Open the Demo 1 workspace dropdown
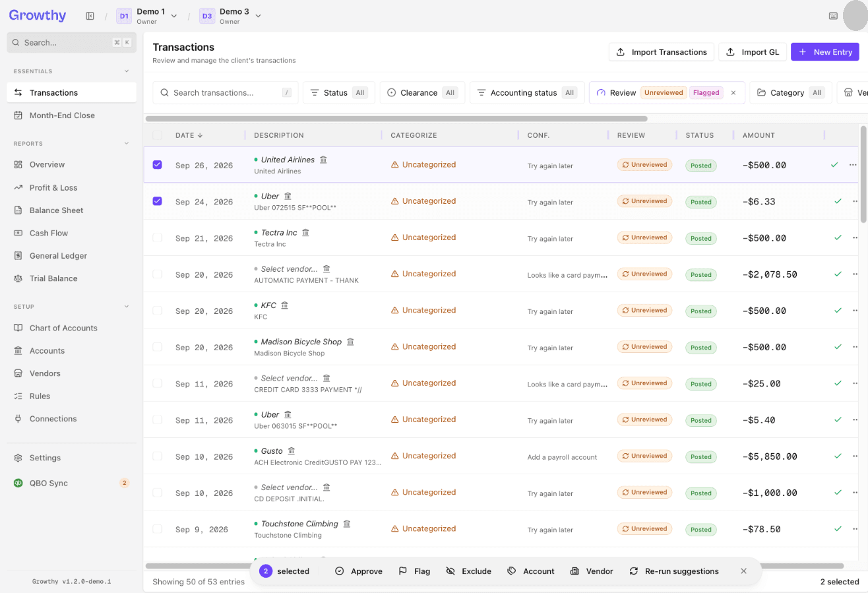Image resolution: width=868 pixels, height=593 pixels. pos(147,16)
